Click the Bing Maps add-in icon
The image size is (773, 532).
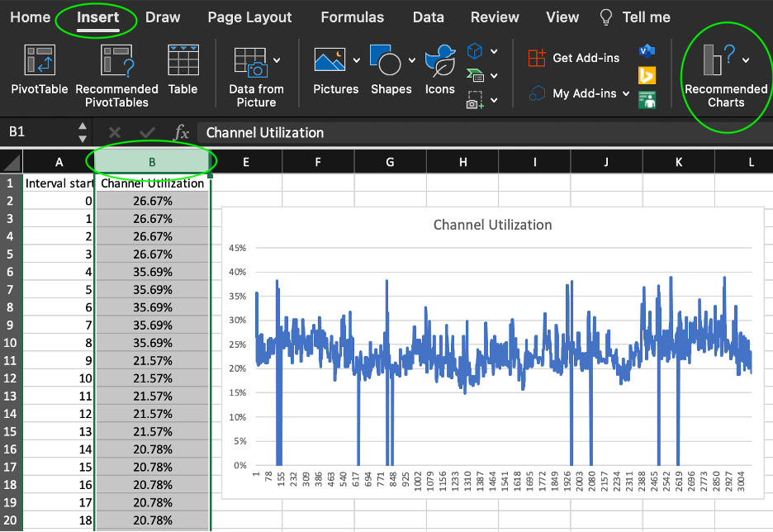(647, 75)
